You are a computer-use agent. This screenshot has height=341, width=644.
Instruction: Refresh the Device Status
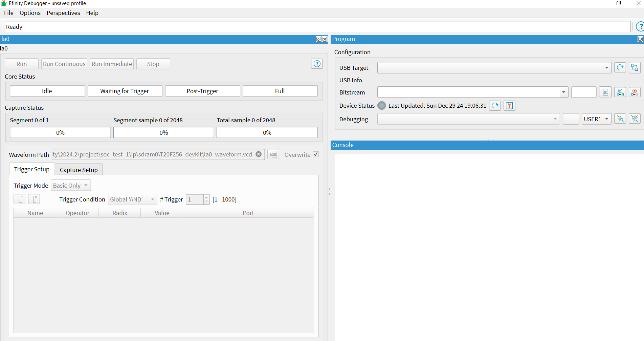495,106
